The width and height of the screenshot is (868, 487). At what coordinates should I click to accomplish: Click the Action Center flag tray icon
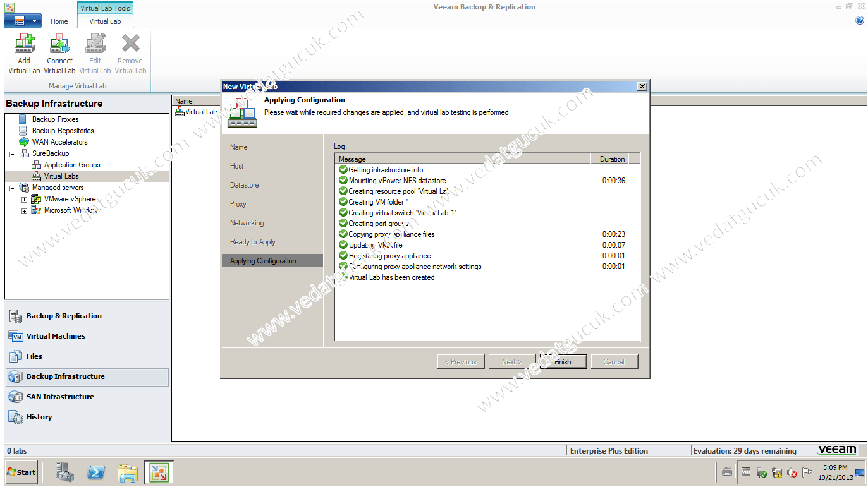coord(807,472)
